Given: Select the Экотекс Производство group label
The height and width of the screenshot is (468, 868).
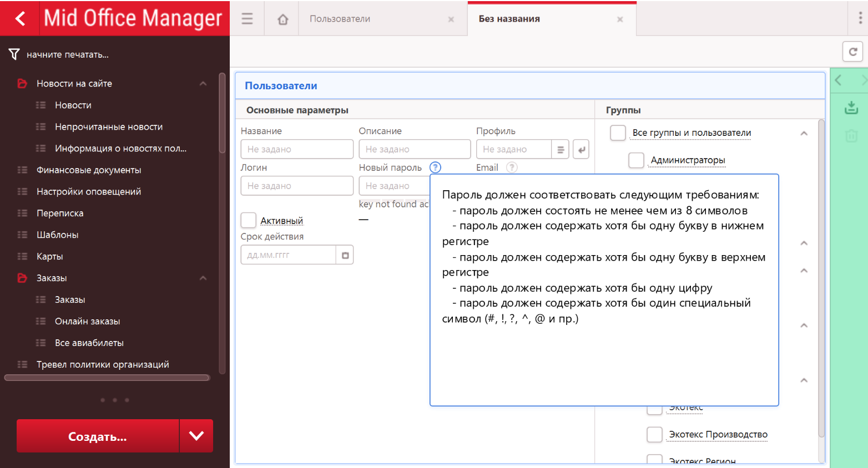Looking at the screenshot, I should pos(718,435).
